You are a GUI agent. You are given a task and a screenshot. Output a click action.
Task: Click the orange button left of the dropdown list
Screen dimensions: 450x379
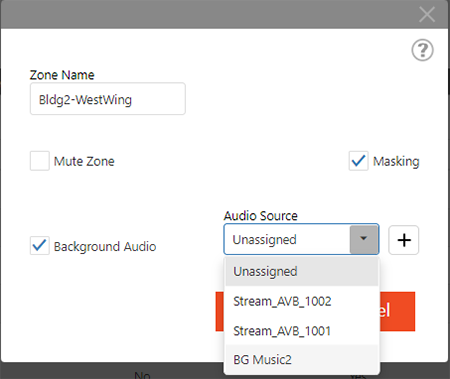220,311
